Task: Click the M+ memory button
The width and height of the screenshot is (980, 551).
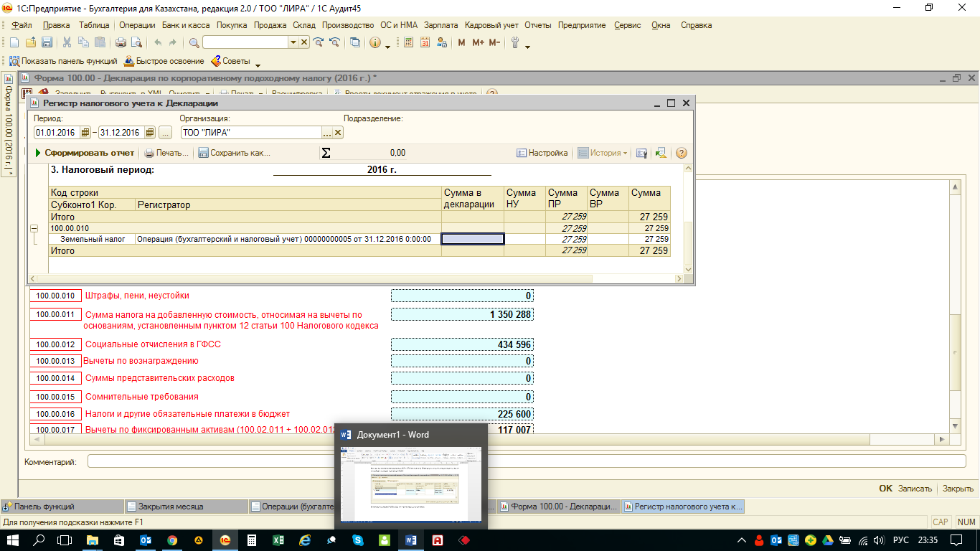Action: point(478,42)
